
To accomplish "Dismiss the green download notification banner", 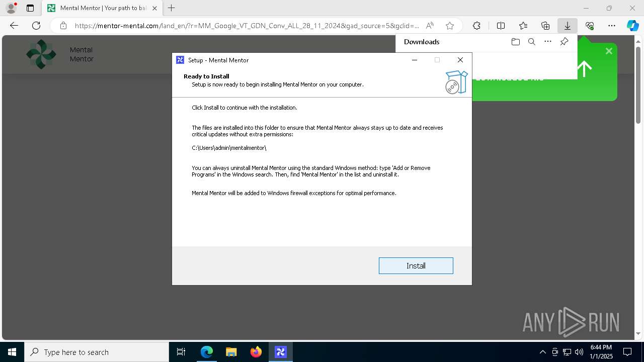I will pos(609,51).
